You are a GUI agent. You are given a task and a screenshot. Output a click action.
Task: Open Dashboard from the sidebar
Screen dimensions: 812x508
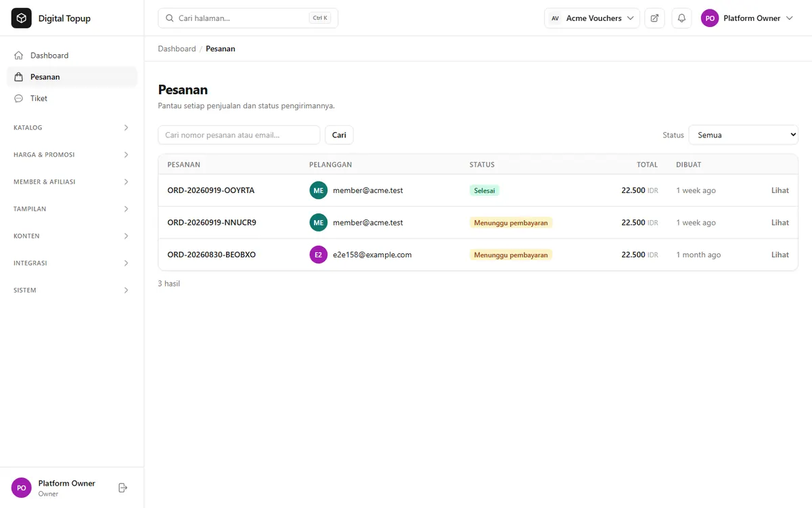[x=72, y=56]
